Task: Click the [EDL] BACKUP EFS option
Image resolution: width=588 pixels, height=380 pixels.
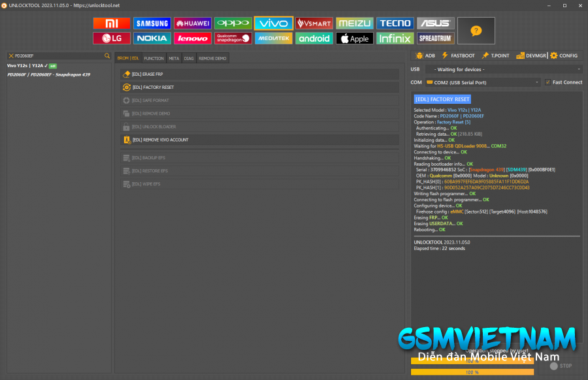Action: [x=259, y=158]
